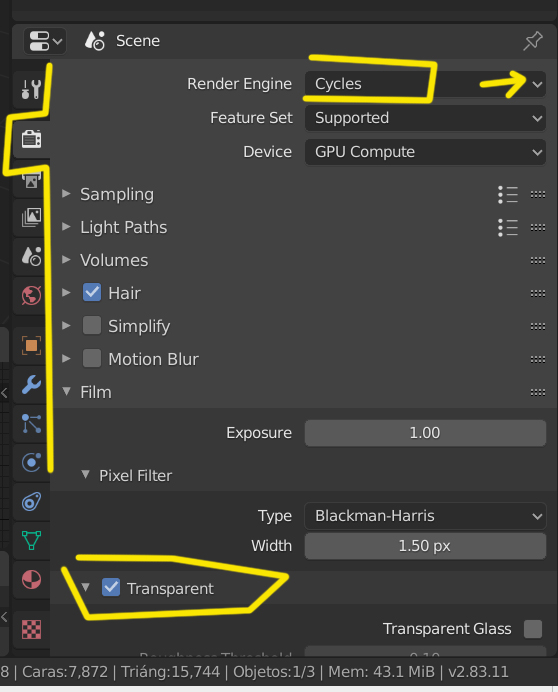Screen dimensions: 558x692
Task: Open the Render Engine dropdown
Action: [x=425, y=84]
